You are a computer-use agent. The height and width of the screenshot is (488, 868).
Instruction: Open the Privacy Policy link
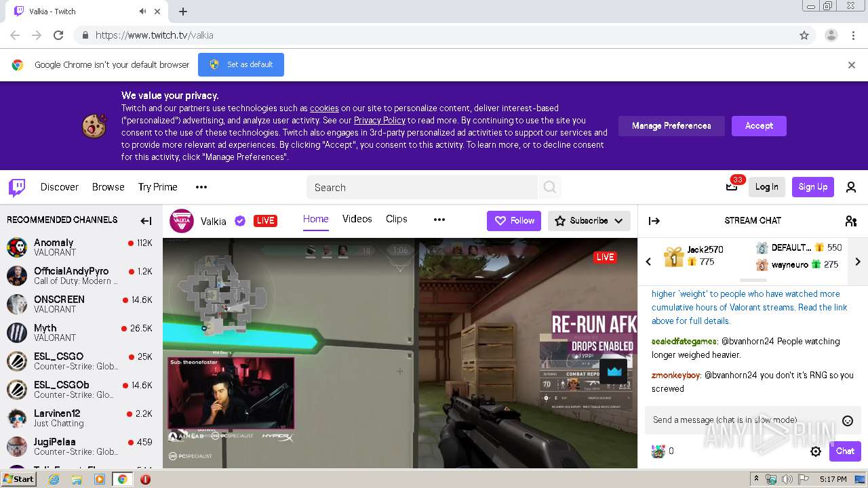pyautogui.click(x=380, y=121)
